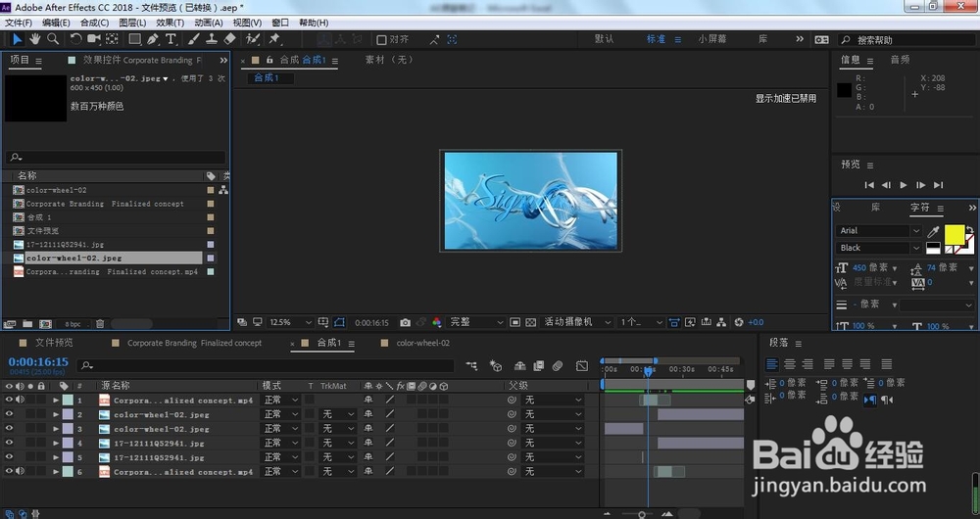Open resolution 完整 dropdown
980x519 pixels.
pos(476,323)
